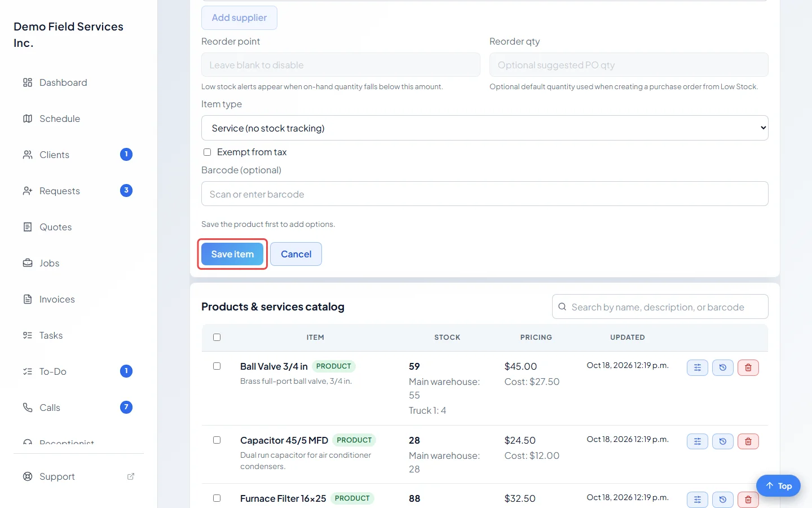Tick the select-all checkbox in table header
812x508 pixels.
(x=217, y=338)
